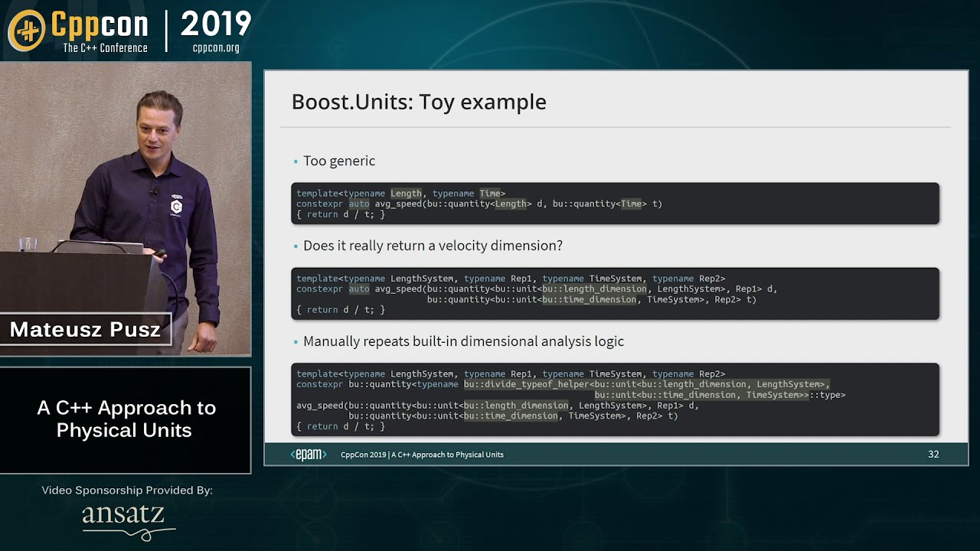Click the logo badge on speaker's shirt
Viewport: 980px width, 551px height.
[x=176, y=205]
